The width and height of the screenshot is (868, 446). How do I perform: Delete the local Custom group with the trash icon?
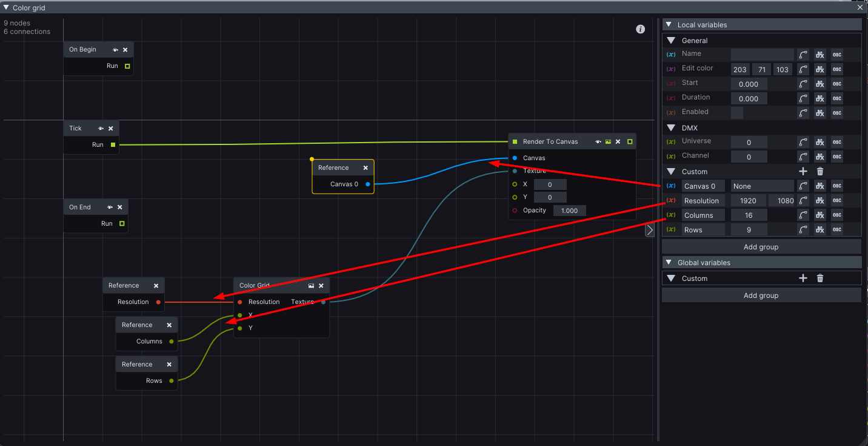820,172
